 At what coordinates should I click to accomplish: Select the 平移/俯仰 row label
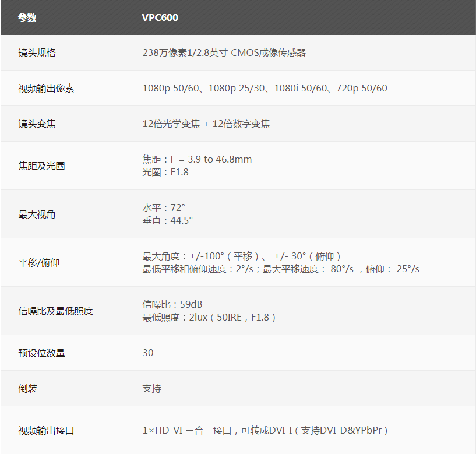coord(39,263)
